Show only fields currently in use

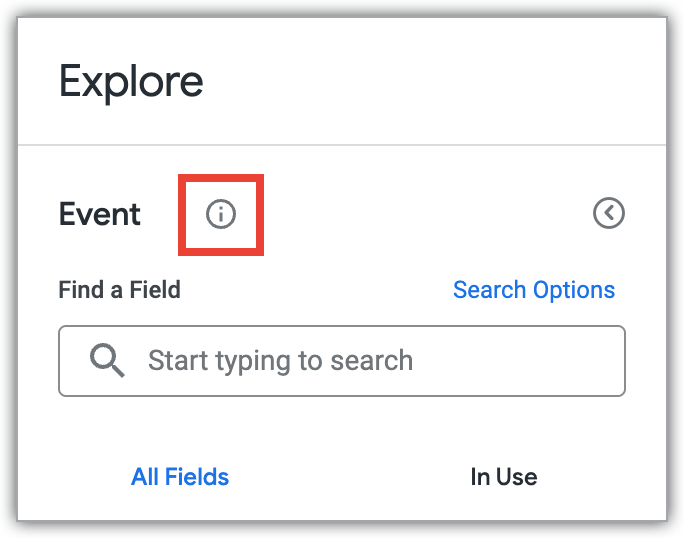[x=503, y=477]
